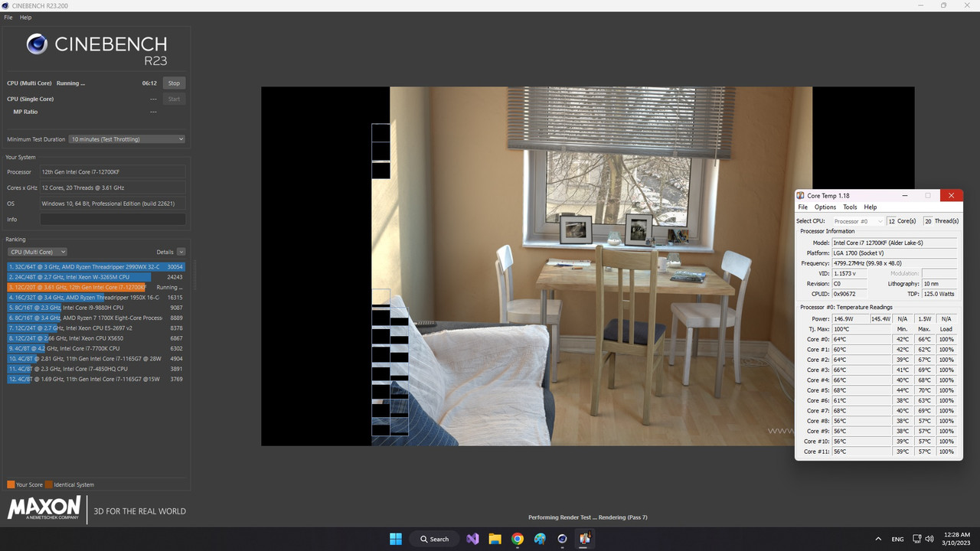This screenshot has height=551, width=980.
Task: Open the Minimum Test Duration dropdown
Action: tap(127, 139)
